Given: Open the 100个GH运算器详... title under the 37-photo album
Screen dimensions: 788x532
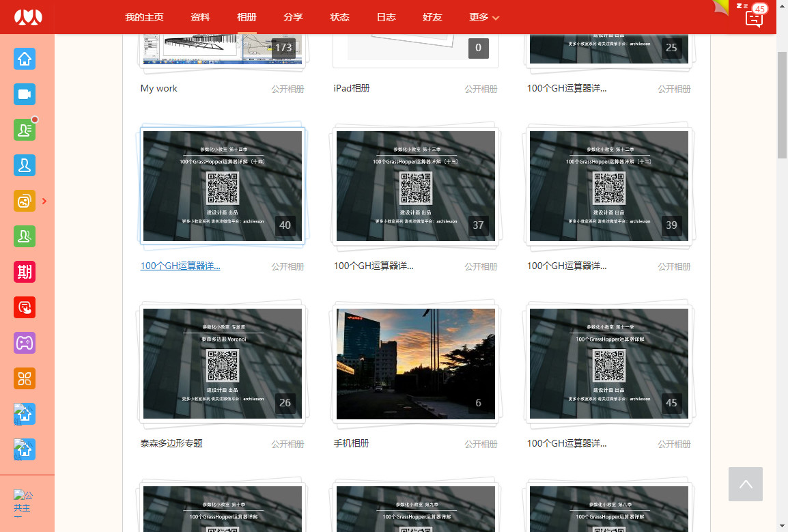Looking at the screenshot, I should click(x=374, y=266).
